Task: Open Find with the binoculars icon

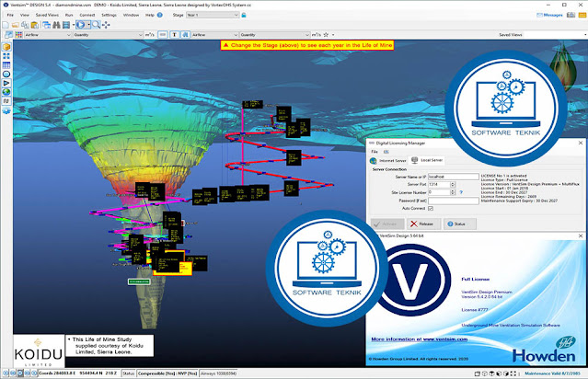Action: coord(56,25)
